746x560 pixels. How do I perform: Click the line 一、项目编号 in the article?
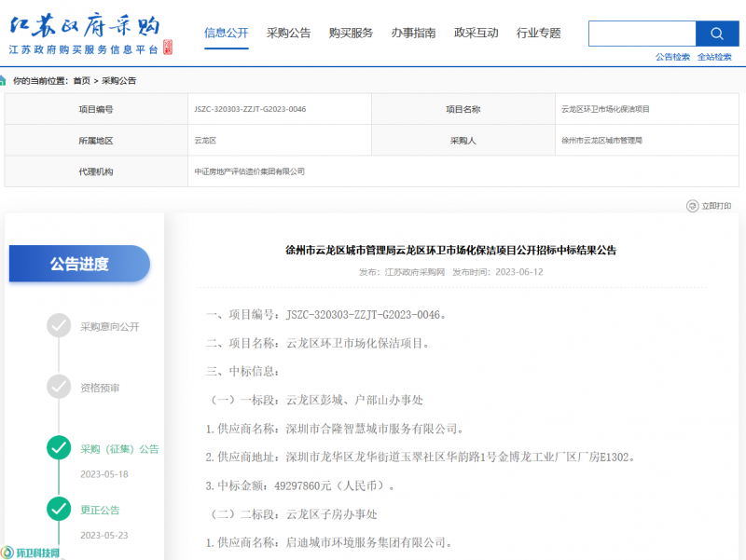click(325, 315)
